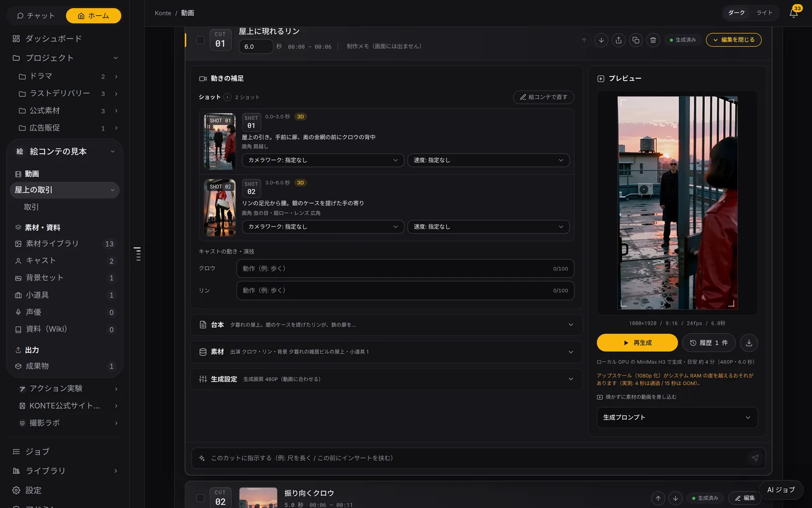Click info icon next to ショット
This screenshot has height=508, width=812.
click(x=227, y=97)
